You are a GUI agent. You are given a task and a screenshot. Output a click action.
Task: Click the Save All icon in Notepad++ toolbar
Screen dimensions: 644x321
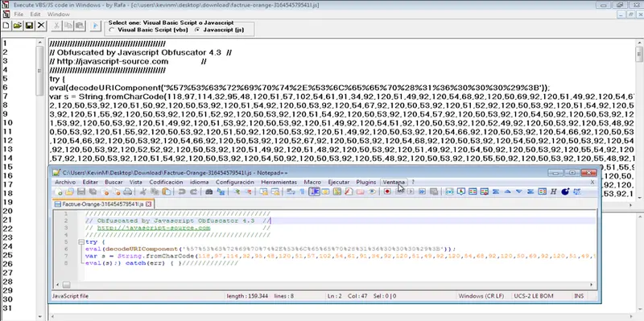click(x=93, y=191)
